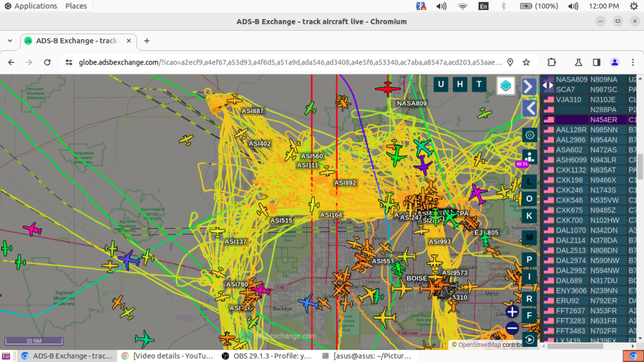This screenshot has height=362, width=644.
Task: Toggle the K map button
Action: tap(530, 216)
